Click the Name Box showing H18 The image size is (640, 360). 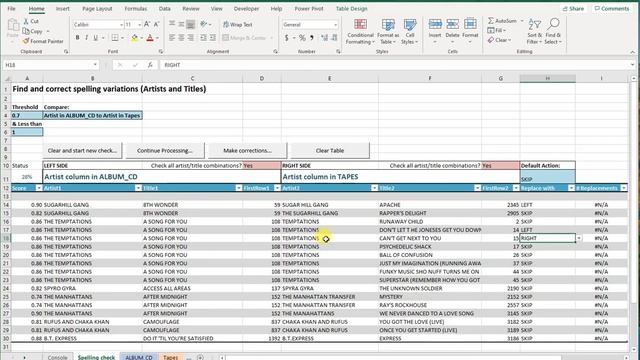click(x=51, y=65)
